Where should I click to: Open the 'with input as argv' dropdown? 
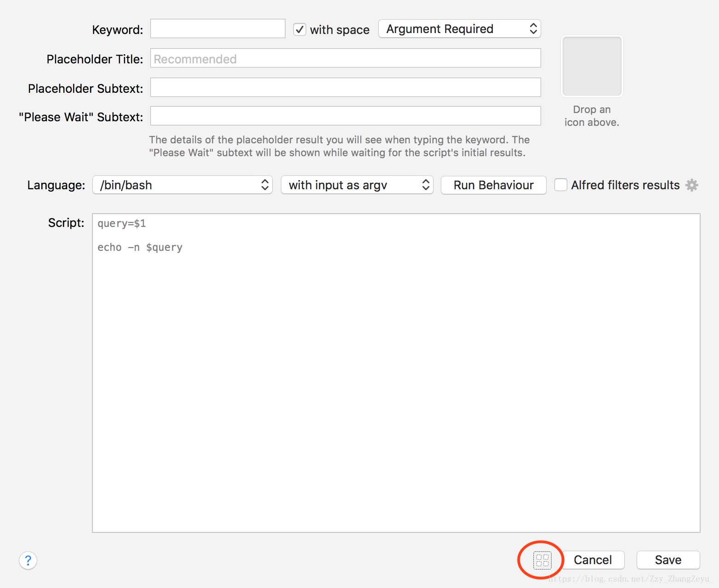357,185
